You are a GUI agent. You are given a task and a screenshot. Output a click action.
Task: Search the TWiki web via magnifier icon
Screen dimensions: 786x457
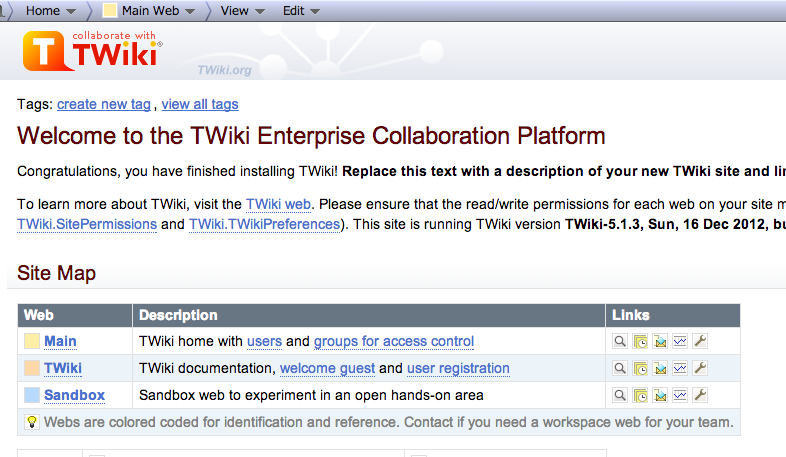620,368
